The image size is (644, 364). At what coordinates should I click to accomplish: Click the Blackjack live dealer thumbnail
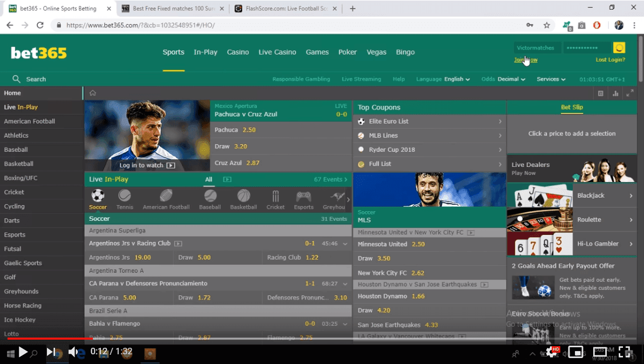pos(540,195)
